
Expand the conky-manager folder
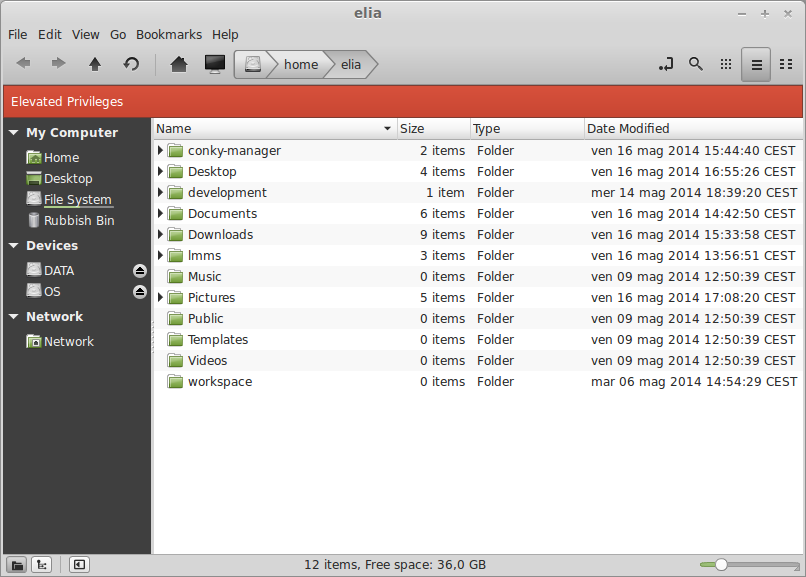(x=160, y=150)
